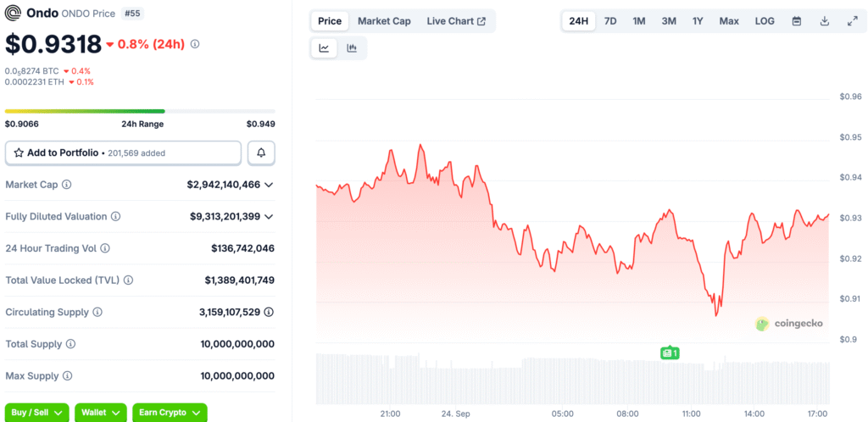Click Total Value Locked info icon
This screenshot has height=422, width=868.
(x=128, y=280)
